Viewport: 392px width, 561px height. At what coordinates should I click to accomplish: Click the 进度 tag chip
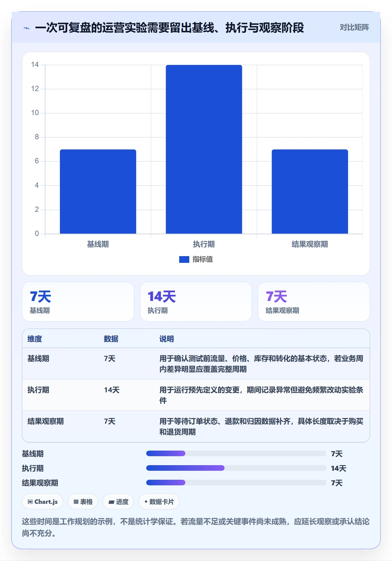point(118,502)
